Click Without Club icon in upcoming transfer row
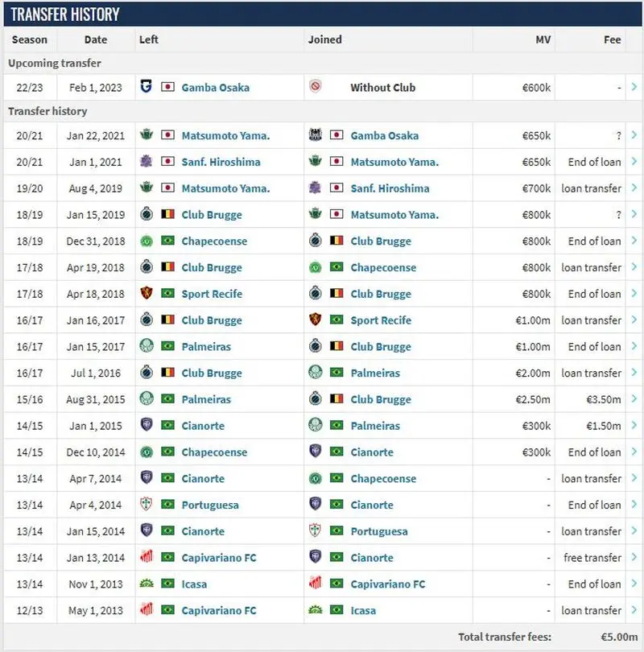Screen dimensions: 644x652 pos(315,86)
